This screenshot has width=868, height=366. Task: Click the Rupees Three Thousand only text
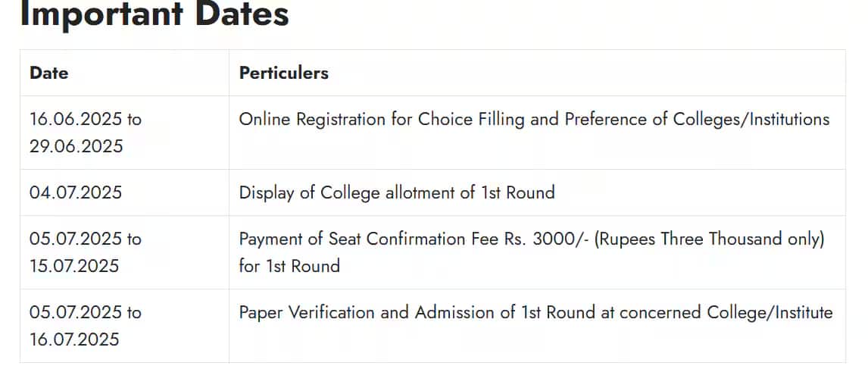710,239
